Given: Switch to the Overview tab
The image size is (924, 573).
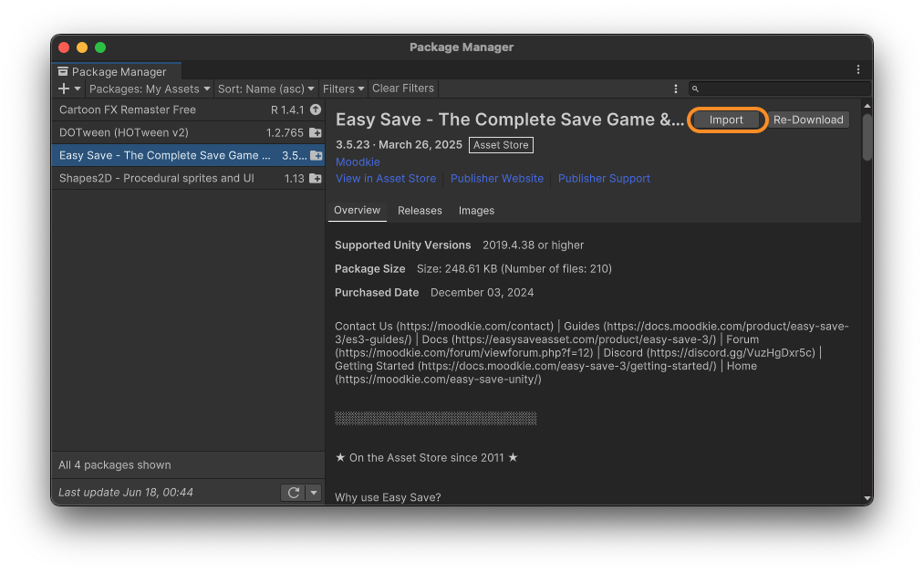Looking at the screenshot, I should click(358, 211).
